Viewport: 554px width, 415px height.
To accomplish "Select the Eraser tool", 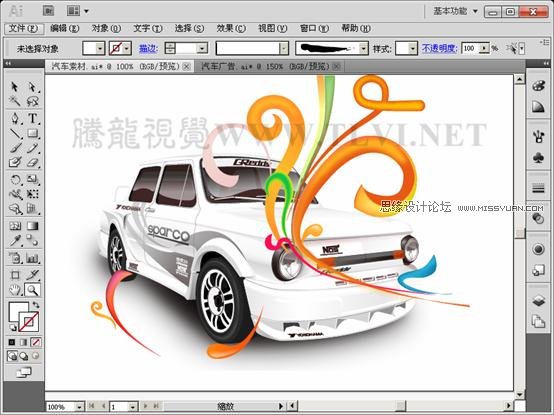I will [32, 162].
